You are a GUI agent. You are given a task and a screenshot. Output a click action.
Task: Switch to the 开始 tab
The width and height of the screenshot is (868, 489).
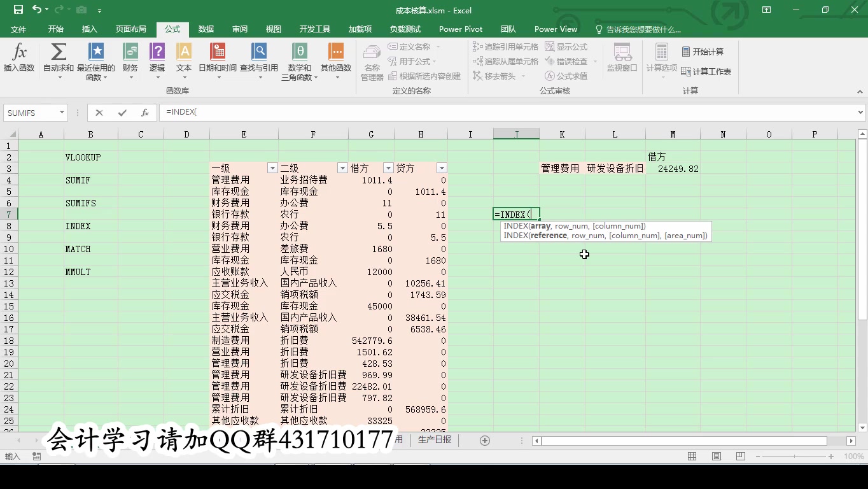(x=56, y=29)
